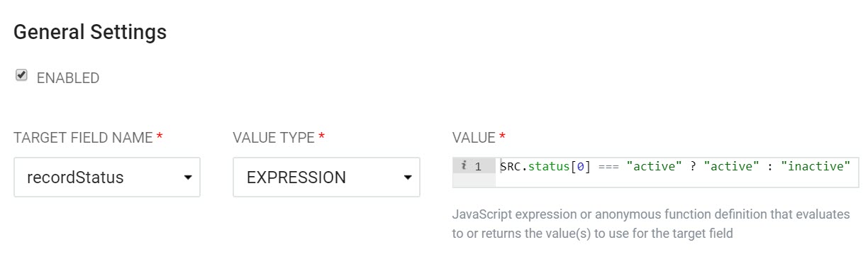The width and height of the screenshot is (868, 257).
Task: Click the index 0 in the expression
Action: pyautogui.click(x=579, y=167)
